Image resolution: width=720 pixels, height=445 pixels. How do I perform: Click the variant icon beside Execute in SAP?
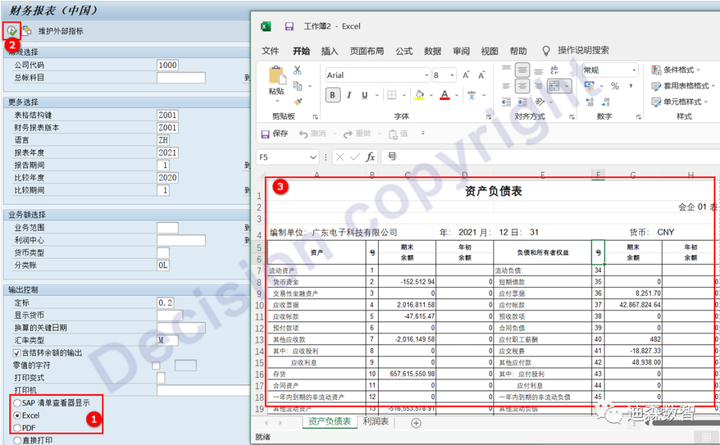point(27,31)
